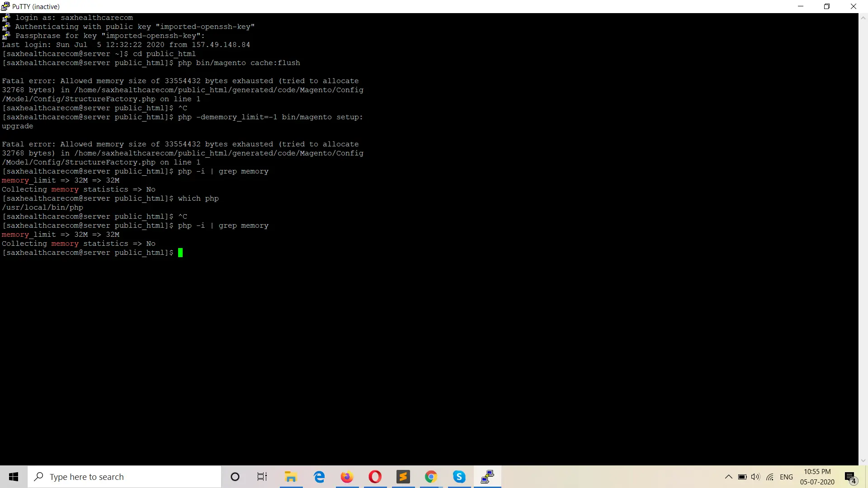868x488 pixels.
Task: Open Opera browser from the taskbar
Action: point(375,477)
